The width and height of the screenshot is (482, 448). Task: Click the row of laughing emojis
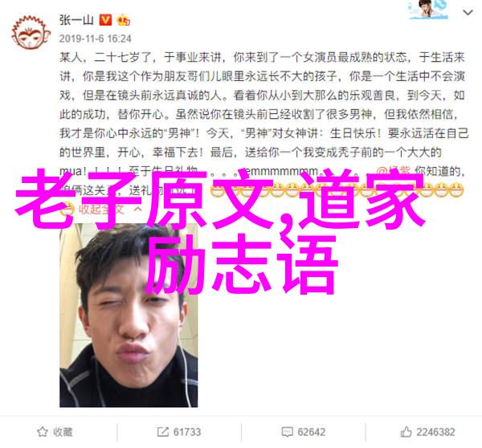point(337,190)
